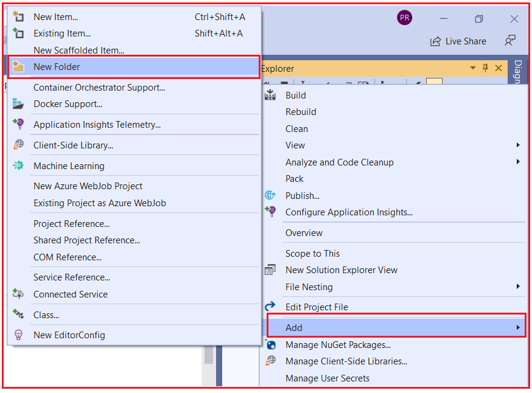Hit the Manage Client-Side Libraries icon

coord(270,361)
